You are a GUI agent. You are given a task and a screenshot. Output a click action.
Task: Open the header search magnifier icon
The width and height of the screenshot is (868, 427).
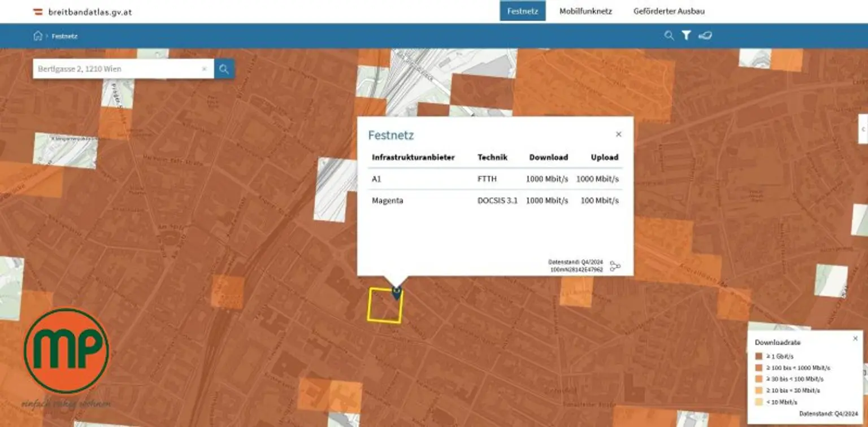669,36
